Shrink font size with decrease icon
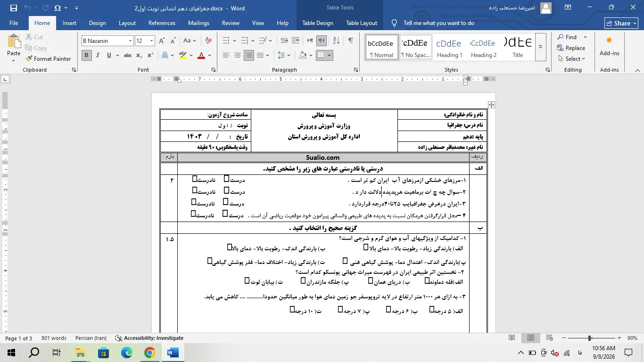 tap(173, 41)
